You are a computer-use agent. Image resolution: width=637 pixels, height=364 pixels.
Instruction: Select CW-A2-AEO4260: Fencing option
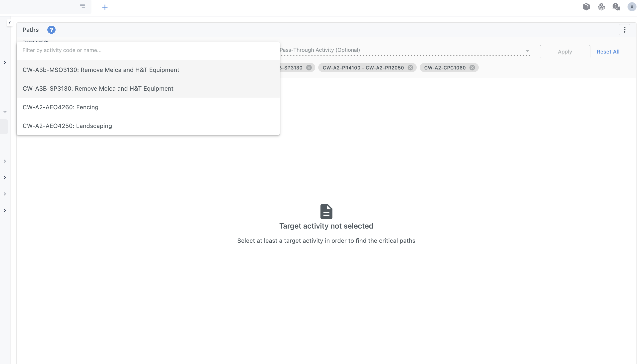(61, 107)
